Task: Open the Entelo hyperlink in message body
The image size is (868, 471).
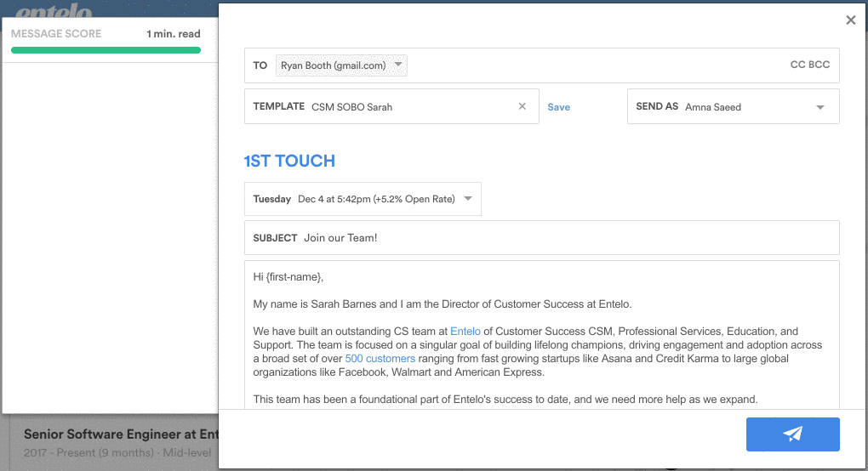Action: coord(465,331)
